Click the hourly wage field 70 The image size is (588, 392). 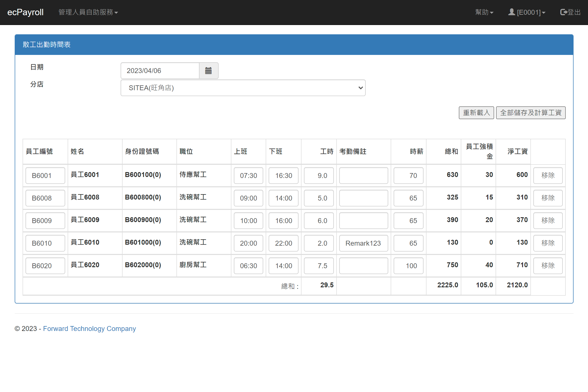[408, 176]
